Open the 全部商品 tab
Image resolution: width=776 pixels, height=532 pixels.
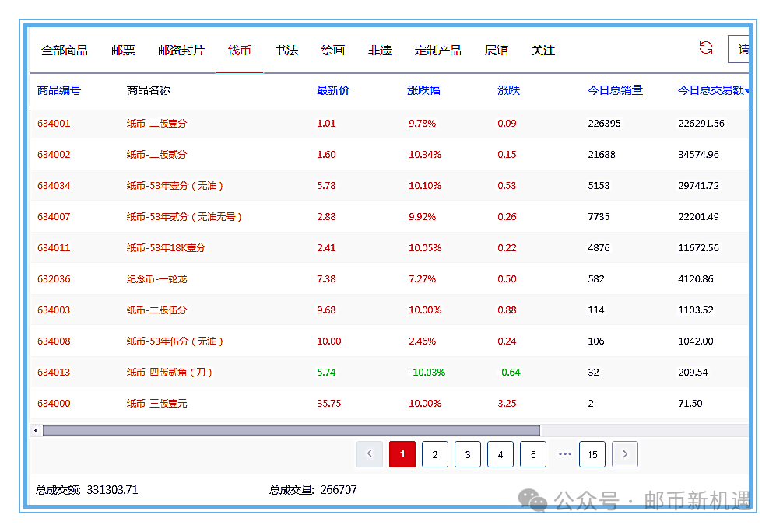(65, 51)
